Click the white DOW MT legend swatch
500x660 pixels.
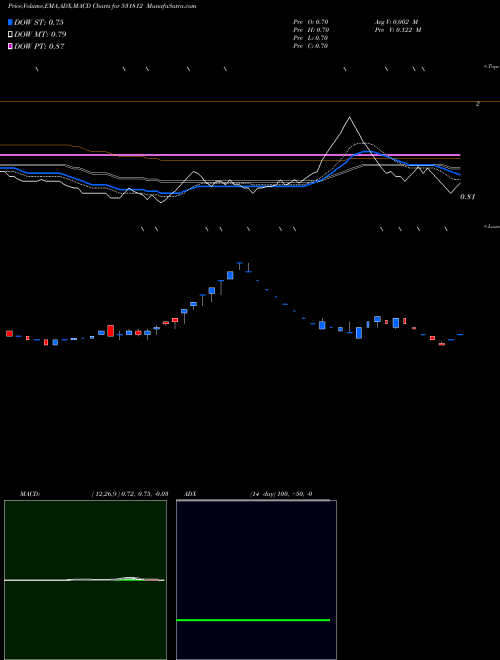pos(10,35)
